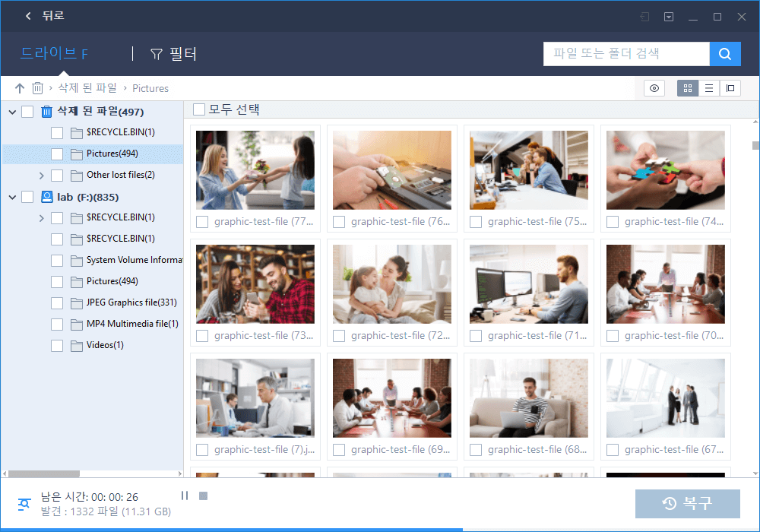The height and width of the screenshot is (532, 760).
Task: Check the graphic-test-file (70 checkbox
Action: 613,336
